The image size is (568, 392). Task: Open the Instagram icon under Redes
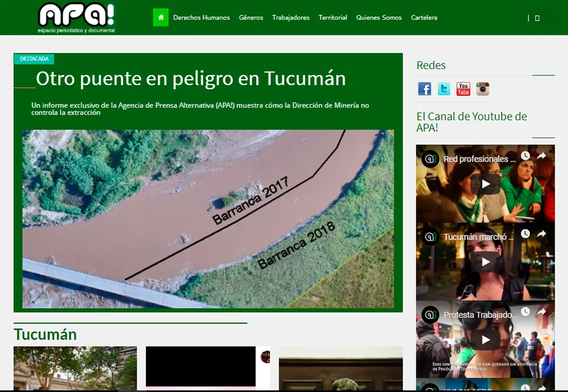[482, 89]
